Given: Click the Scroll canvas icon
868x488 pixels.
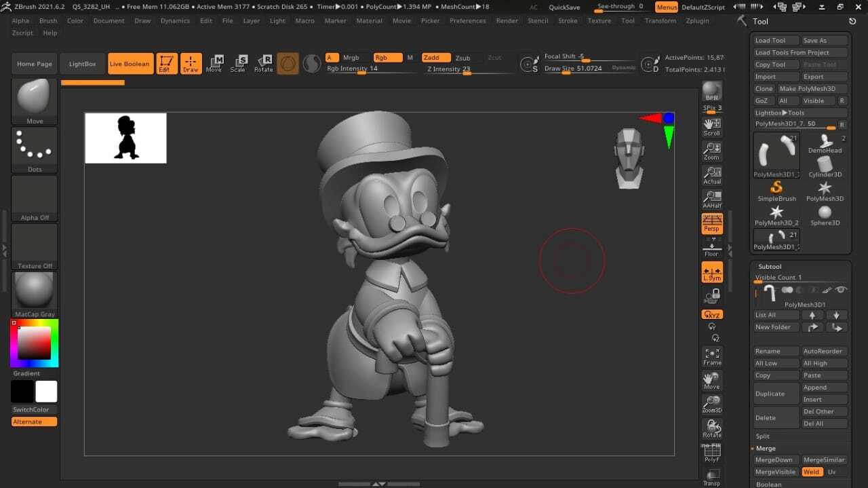Looking at the screenshot, I should [712, 128].
